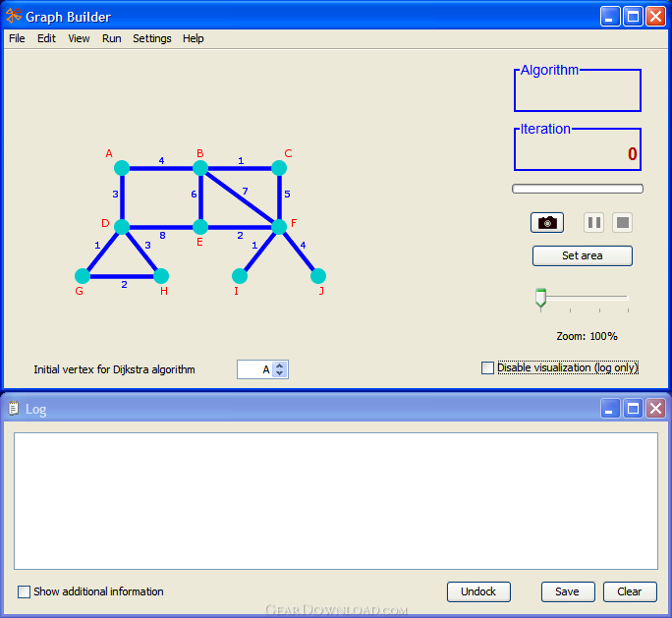
Task: Click the Zoom slider thumb
Action: (541, 298)
